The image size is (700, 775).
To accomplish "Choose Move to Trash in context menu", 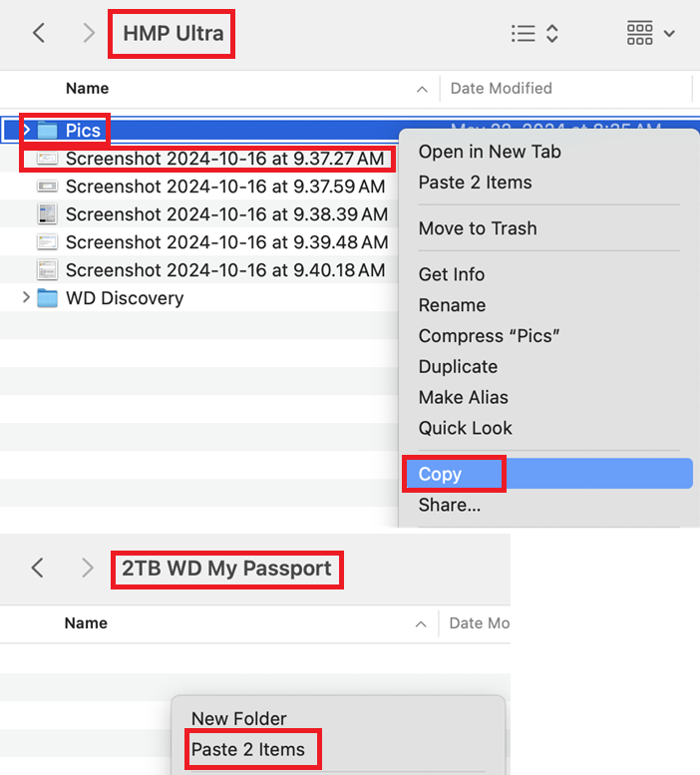I will click(x=477, y=228).
